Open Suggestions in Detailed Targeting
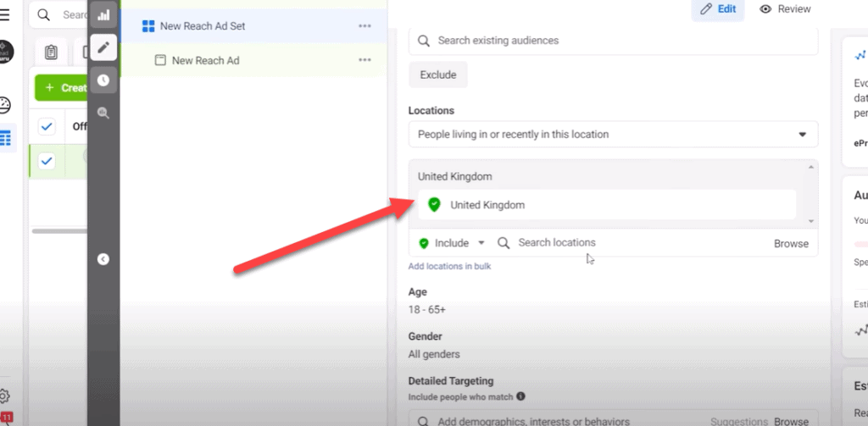 pos(739,422)
